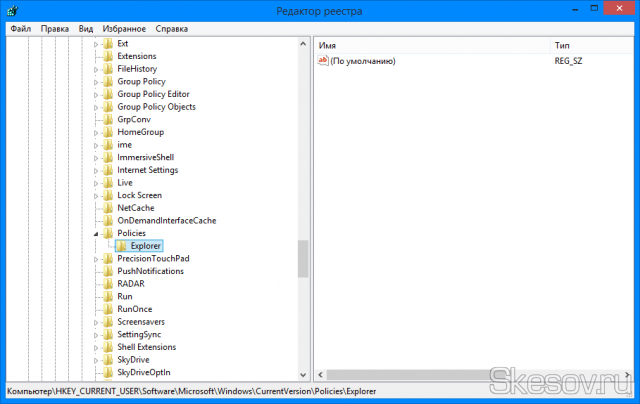Expand the Internet Settings key
640x404 pixels.
96,170
